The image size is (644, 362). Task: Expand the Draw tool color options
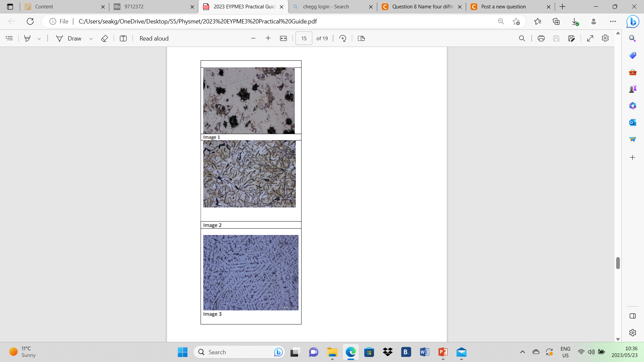click(91, 38)
